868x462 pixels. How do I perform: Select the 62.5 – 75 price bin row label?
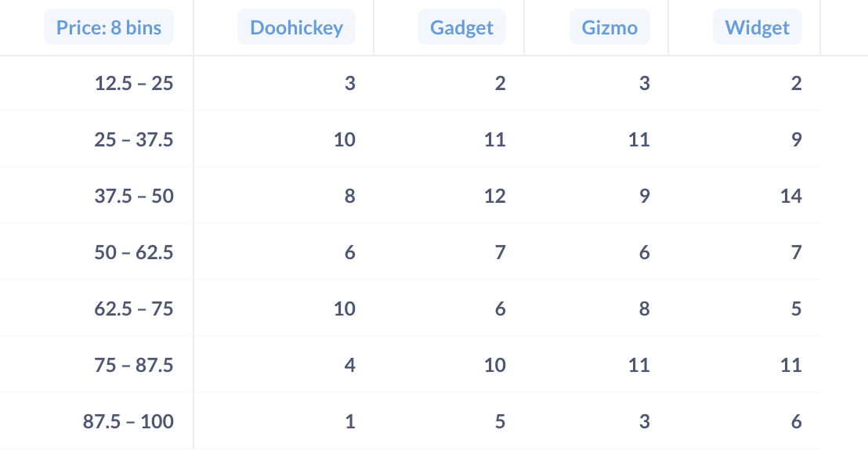point(133,308)
